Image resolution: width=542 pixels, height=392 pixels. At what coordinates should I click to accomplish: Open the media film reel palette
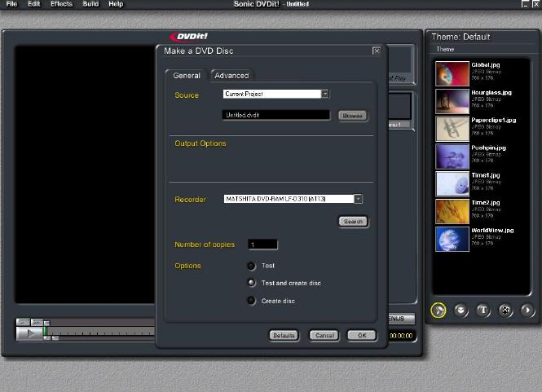point(505,310)
